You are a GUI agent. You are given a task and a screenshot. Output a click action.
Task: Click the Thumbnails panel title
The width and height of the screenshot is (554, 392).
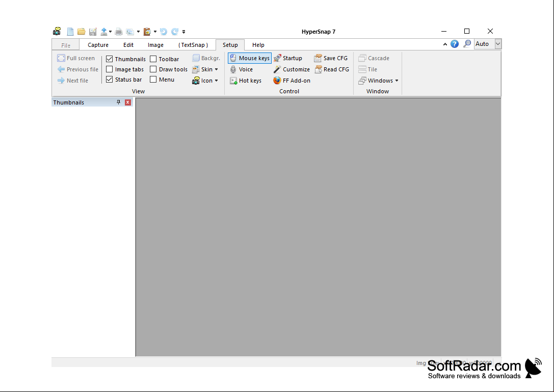[68, 102]
